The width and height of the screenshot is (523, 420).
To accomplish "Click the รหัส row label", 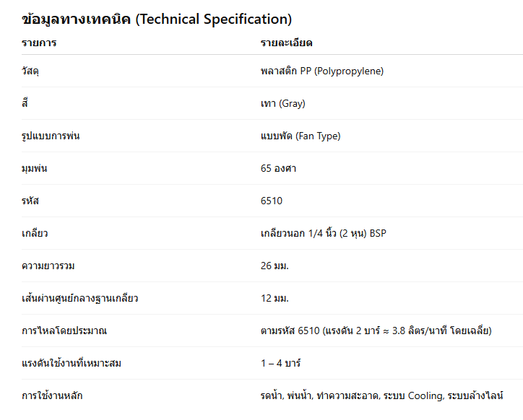I will pyautogui.click(x=30, y=201).
